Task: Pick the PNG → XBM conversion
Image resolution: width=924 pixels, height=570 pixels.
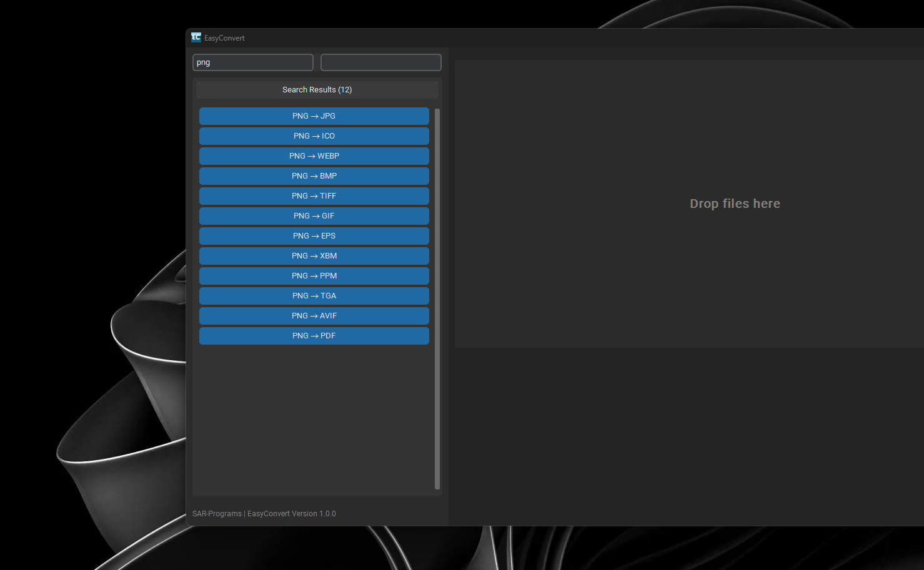Action: coord(314,256)
